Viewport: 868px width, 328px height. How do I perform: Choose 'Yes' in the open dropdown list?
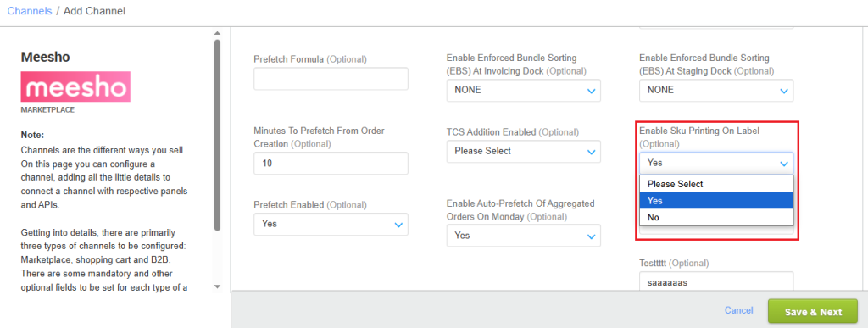[716, 201]
